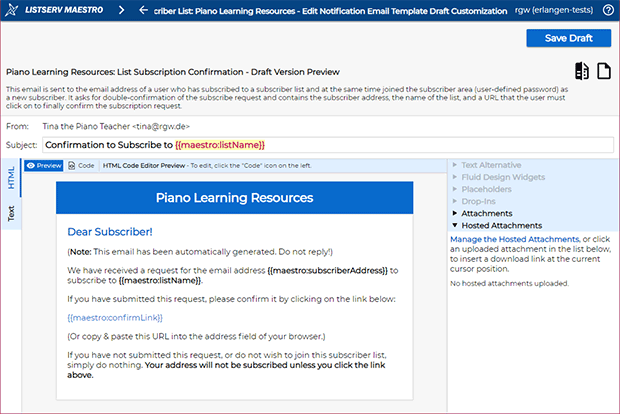620x414 pixels.
Task: Select the HTML vertical tab
Action: (x=11, y=178)
